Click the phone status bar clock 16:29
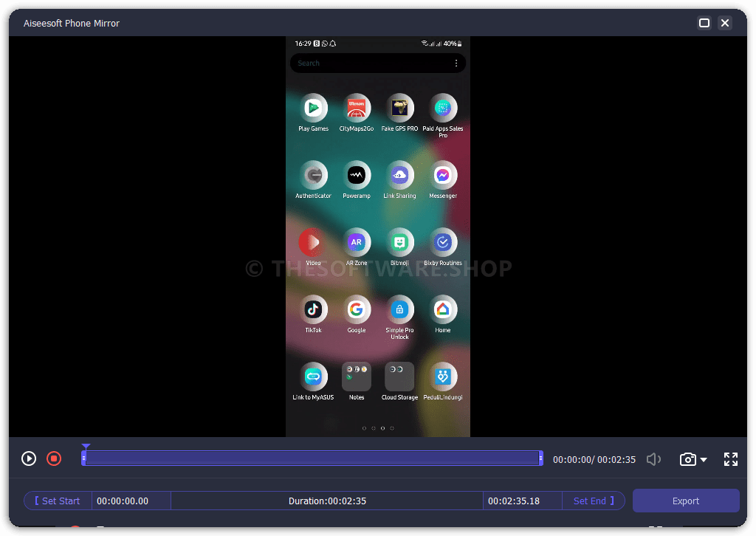 pos(303,44)
